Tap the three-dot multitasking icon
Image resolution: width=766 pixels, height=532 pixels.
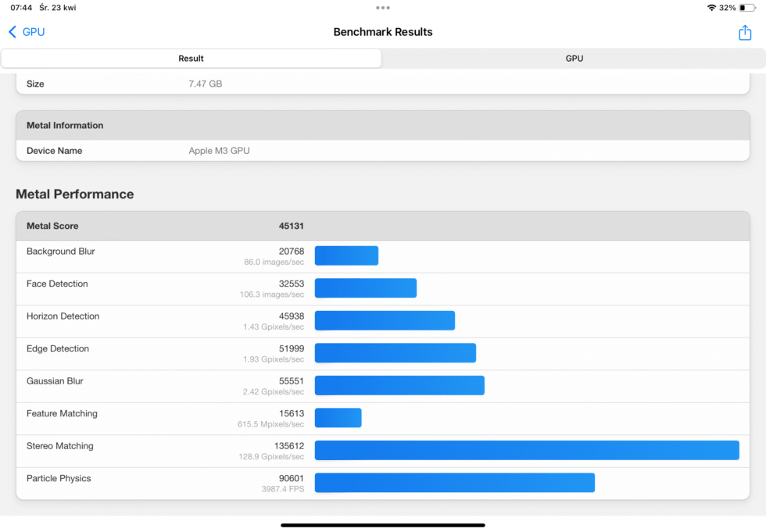(382, 8)
